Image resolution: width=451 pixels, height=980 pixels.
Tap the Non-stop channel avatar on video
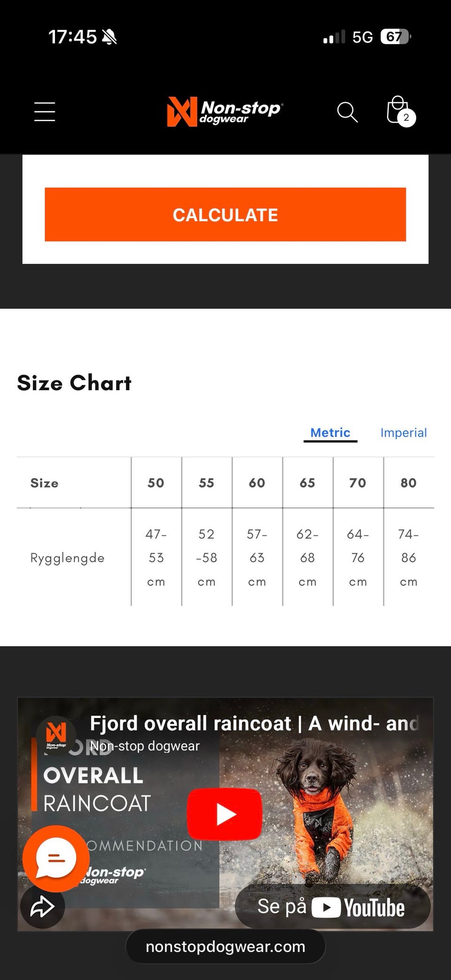pyautogui.click(x=56, y=734)
